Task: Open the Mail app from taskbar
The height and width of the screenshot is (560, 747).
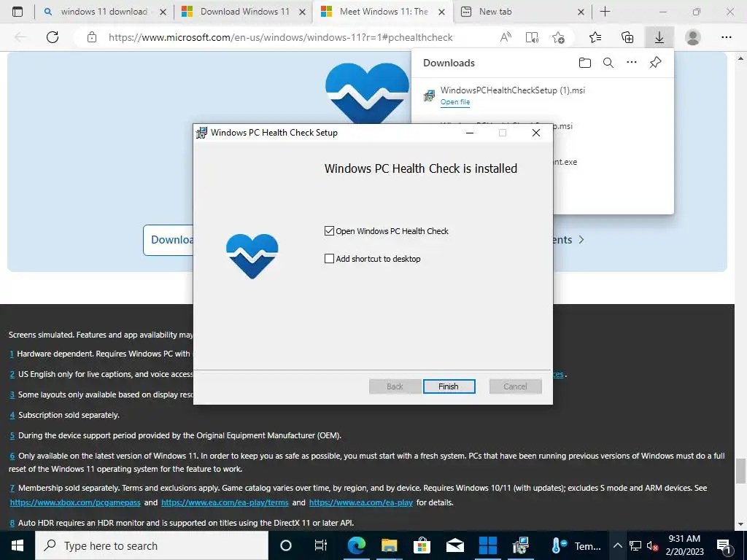Action: point(455,545)
